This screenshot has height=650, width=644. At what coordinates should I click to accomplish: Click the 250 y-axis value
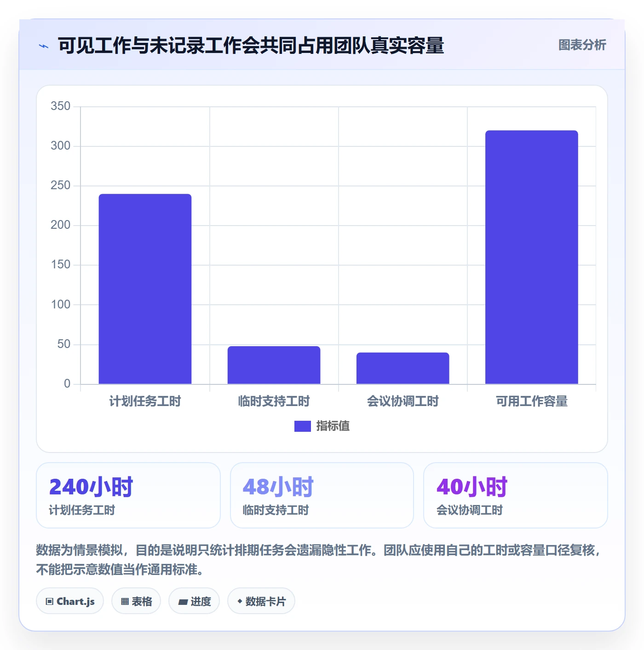pyautogui.click(x=61, y=186)
